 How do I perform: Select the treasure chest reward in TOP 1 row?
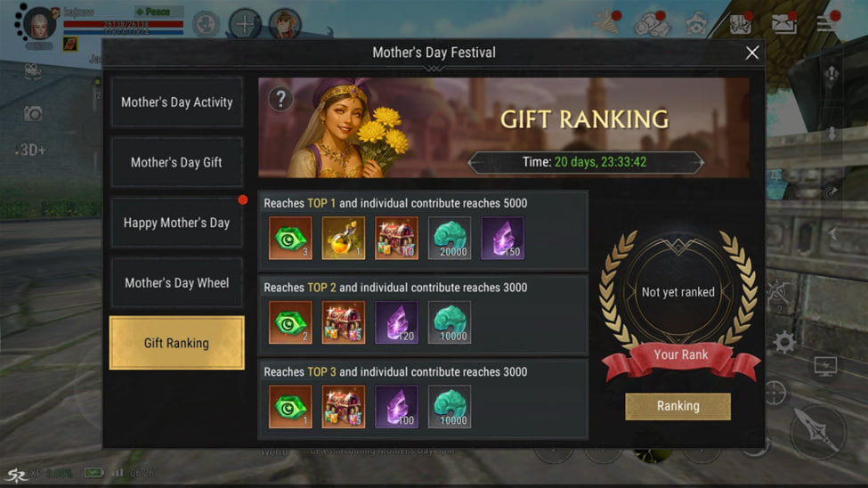[396, 238]
